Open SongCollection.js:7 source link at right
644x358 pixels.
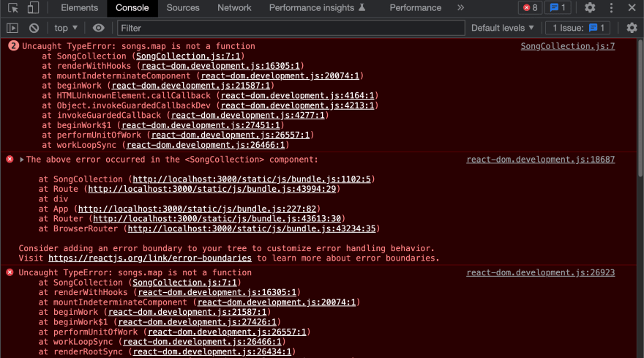pyautogui.click(x=568, y=46)
